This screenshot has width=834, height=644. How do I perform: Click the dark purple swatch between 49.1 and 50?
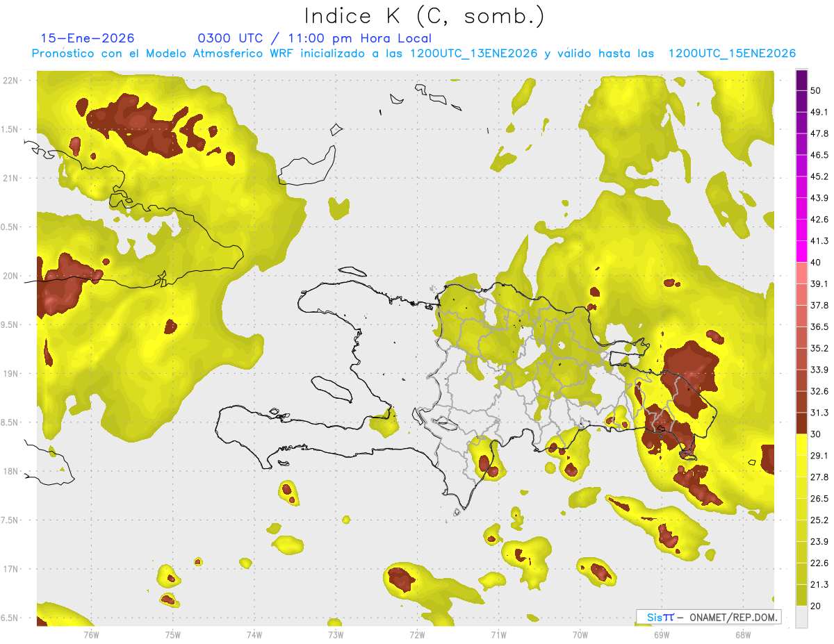(x=802, y=100)
